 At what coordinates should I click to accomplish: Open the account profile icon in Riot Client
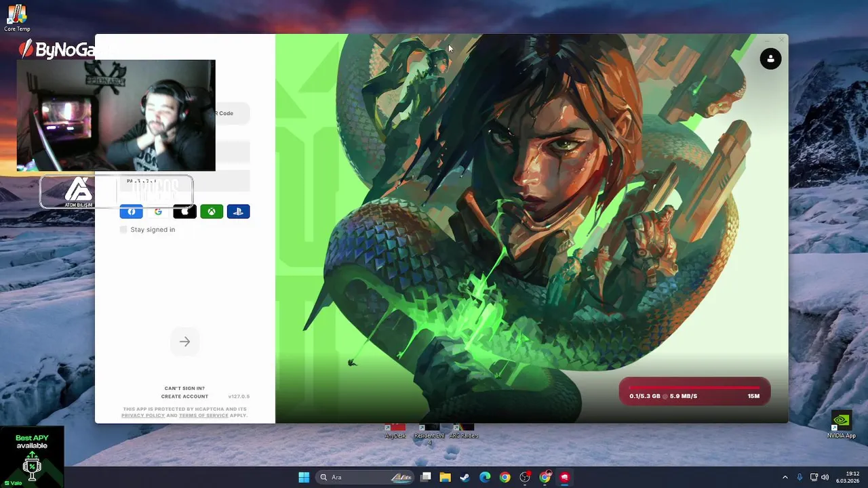coord(770,59)
